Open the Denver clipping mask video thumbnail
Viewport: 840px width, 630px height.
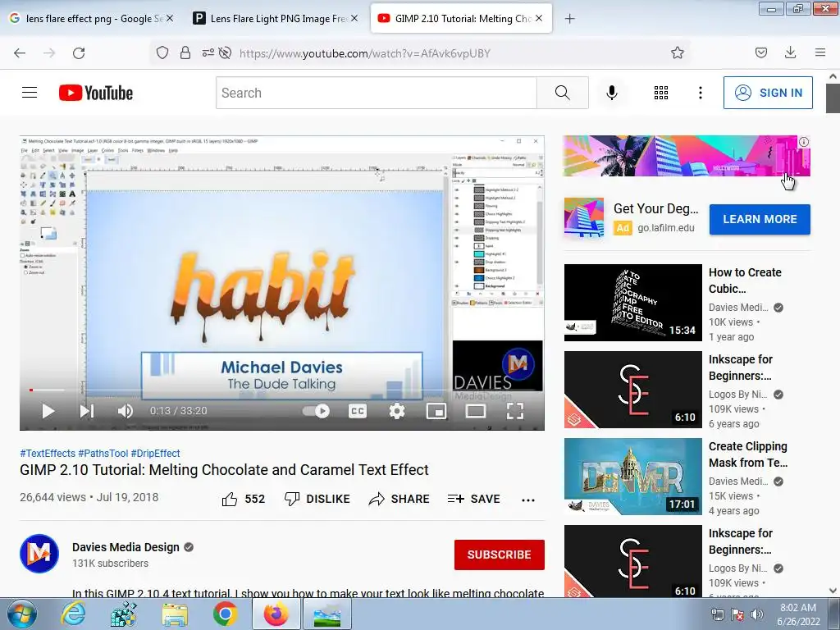tap(632, 477)
